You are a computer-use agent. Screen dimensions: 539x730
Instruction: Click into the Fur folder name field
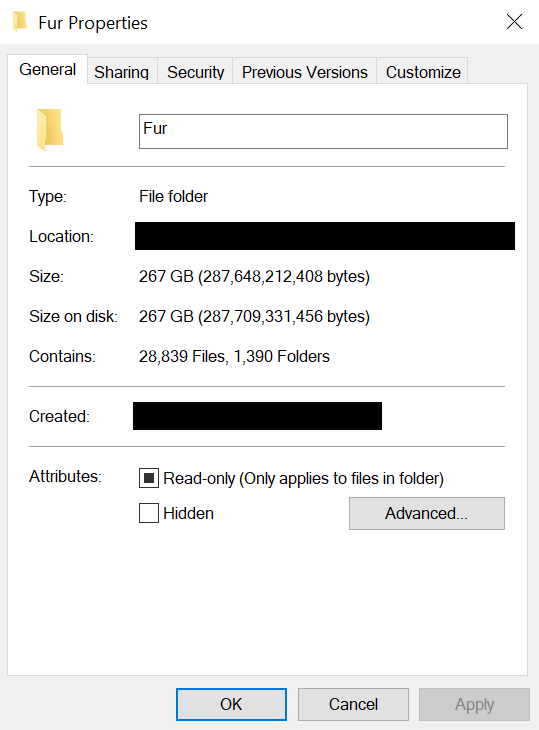click(323, 131)
